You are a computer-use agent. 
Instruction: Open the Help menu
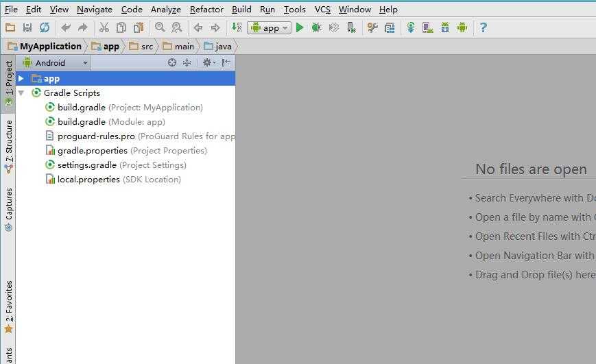pyautogui.click(x=388, y=10)
